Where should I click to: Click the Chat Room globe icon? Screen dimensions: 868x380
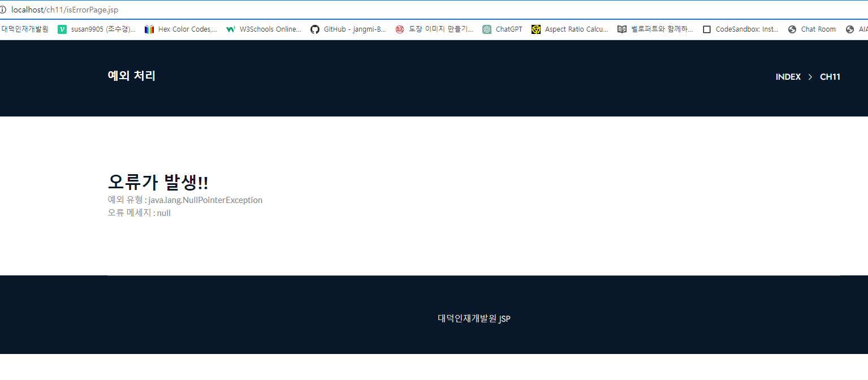coord(792,29)
